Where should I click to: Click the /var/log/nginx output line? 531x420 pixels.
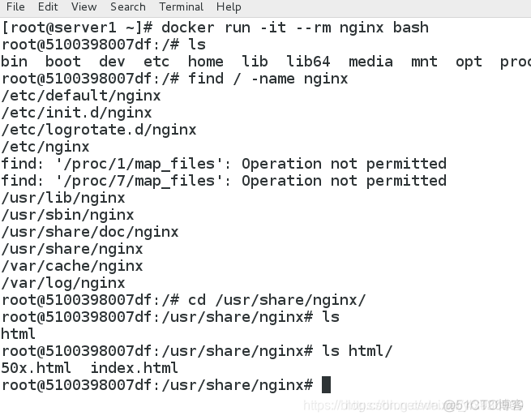[x=63, y=283]
